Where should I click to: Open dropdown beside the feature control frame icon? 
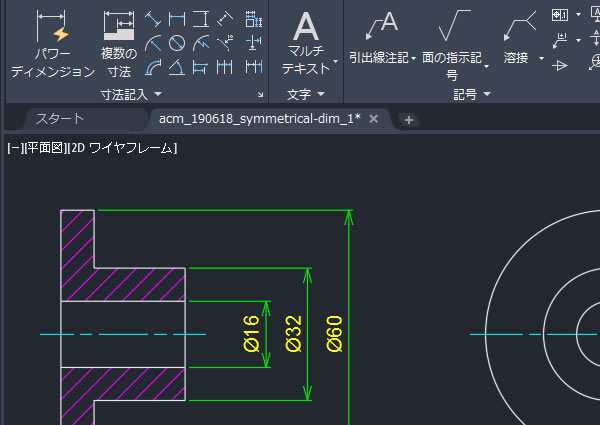point(579,15)
